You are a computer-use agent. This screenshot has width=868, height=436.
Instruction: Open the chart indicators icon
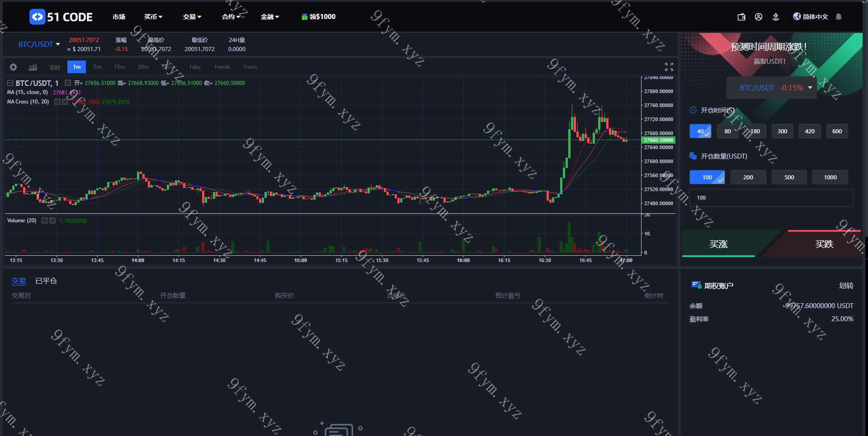click(x=33, y=67)
